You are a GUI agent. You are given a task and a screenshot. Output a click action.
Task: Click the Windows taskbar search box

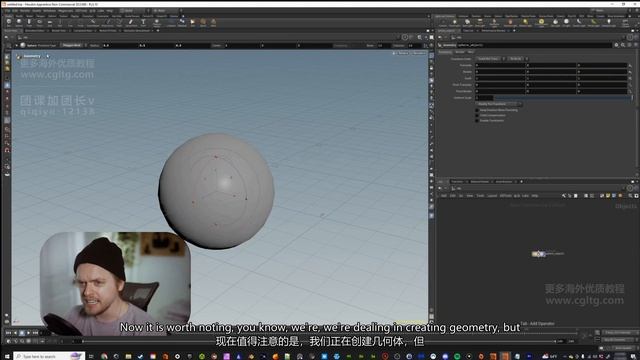49,356
